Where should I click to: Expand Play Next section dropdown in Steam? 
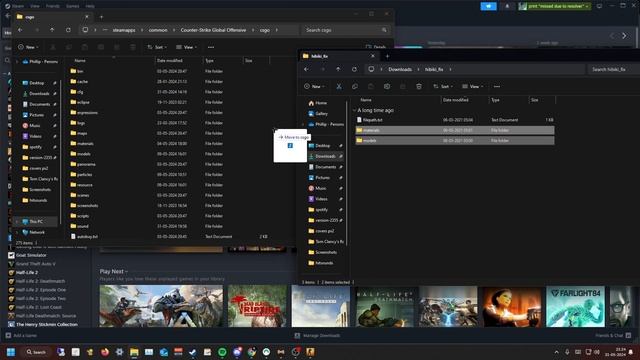127,272
